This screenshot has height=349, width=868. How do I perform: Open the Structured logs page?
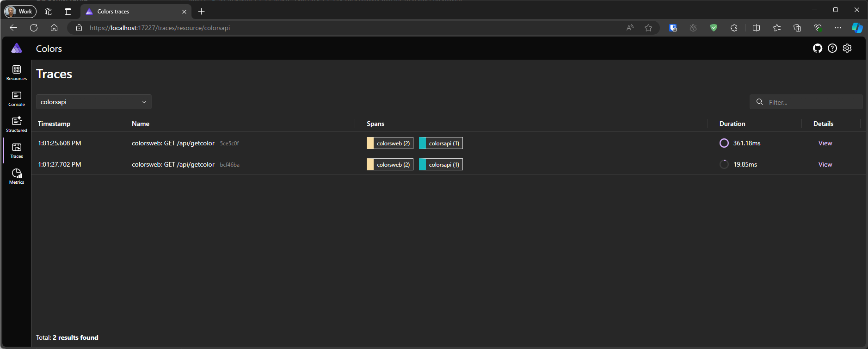[x=17, y=125]
